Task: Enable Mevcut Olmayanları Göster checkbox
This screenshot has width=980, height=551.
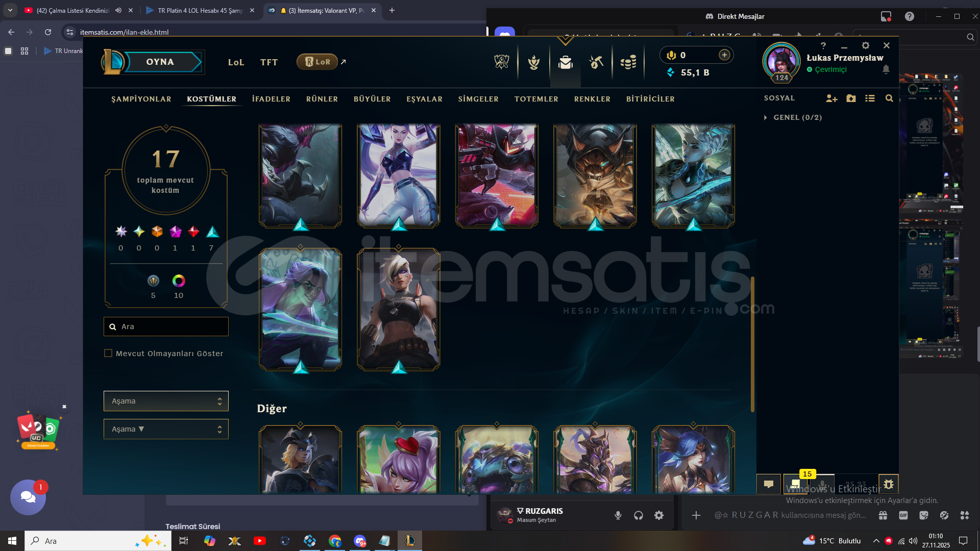Action: [108, 353]
